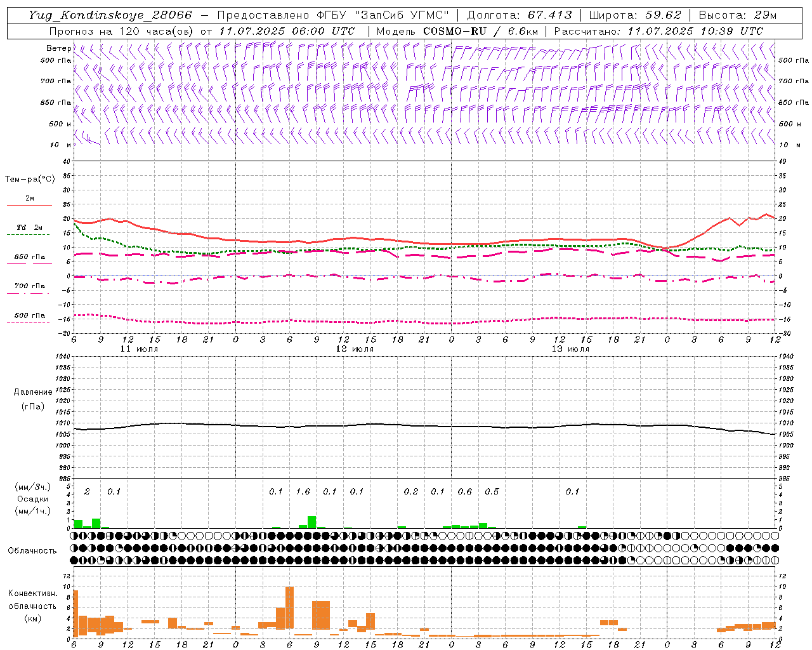Image resolution: width=812 pixels, height=650 pixels.
Task: Click the Конвективн. convective cloud label
Action: click(32, 594)
